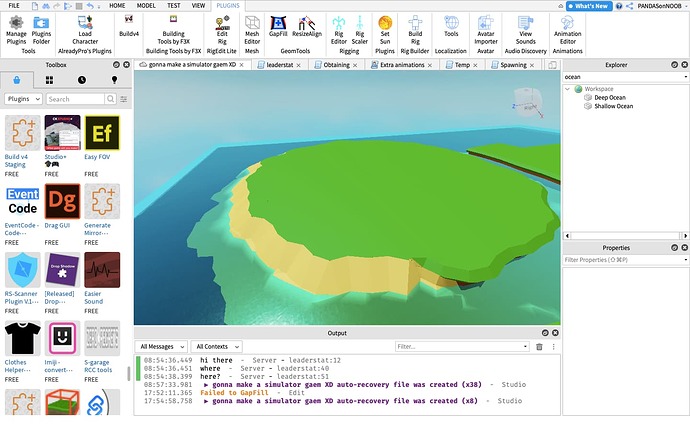Select the ResizeAlign tool

tap(307, 26)
